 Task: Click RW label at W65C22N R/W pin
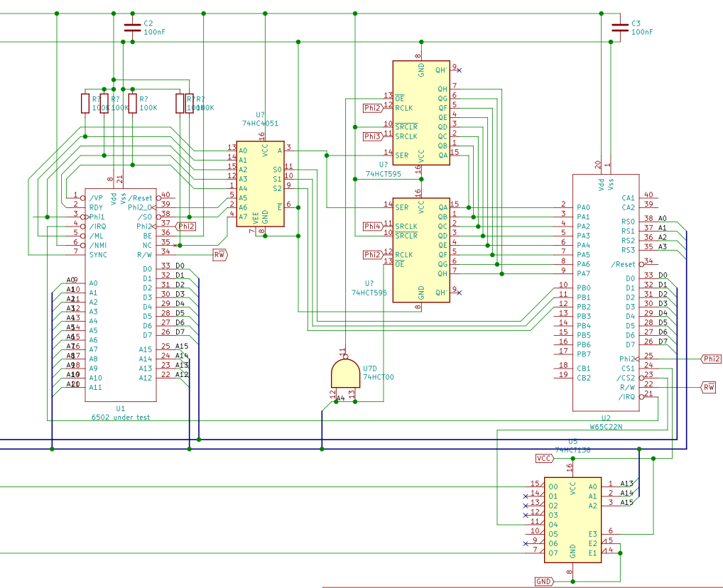point(709,387)
